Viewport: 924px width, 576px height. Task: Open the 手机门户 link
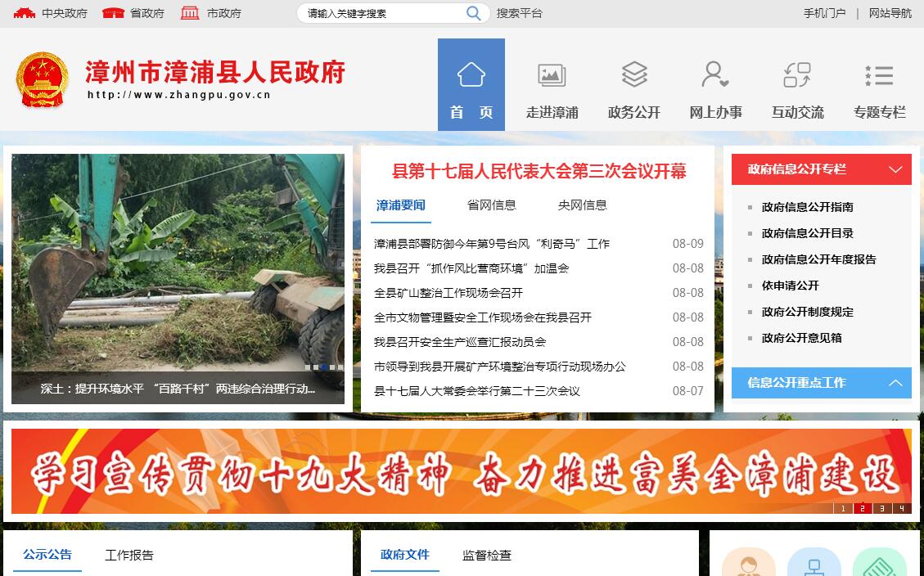824,13
